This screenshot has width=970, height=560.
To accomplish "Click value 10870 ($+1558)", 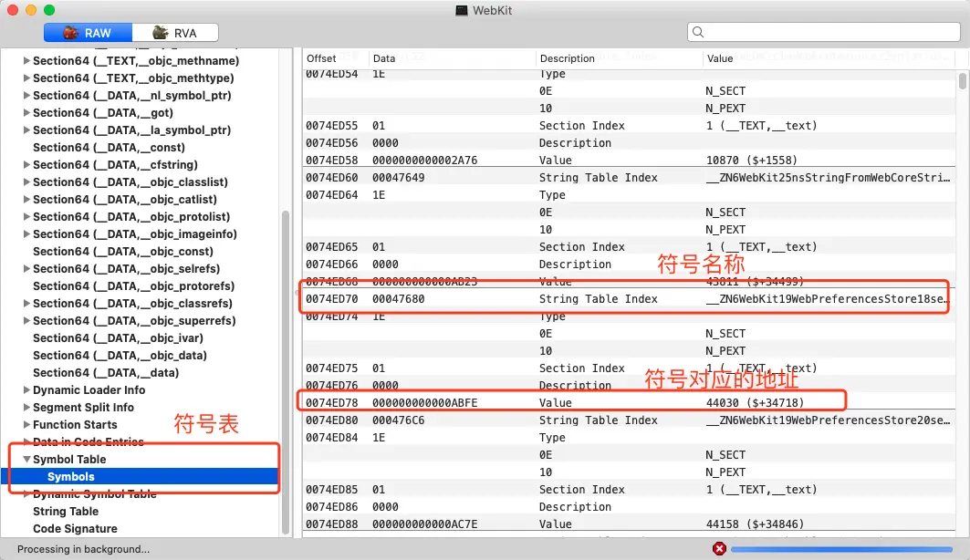I will click(752, 161).
